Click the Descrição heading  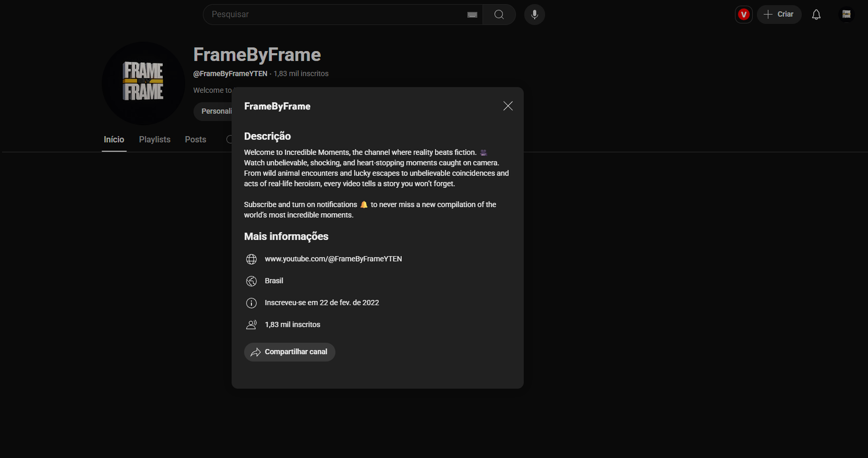267,136
